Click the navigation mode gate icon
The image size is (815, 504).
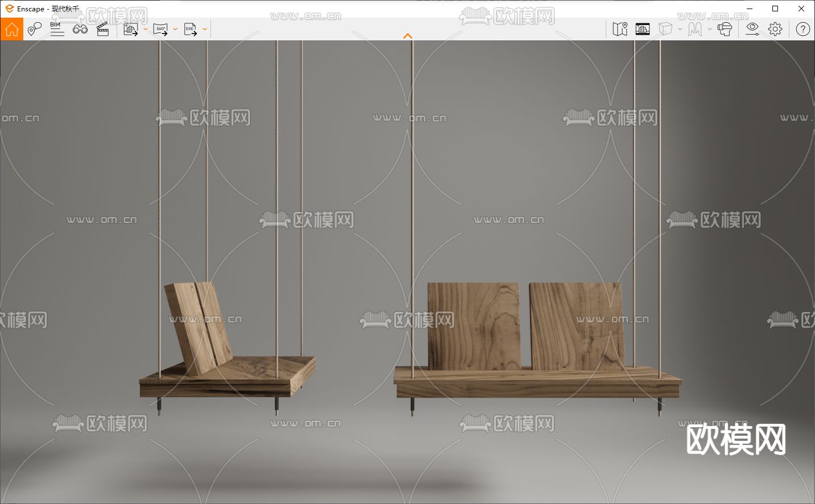(695, 29)
